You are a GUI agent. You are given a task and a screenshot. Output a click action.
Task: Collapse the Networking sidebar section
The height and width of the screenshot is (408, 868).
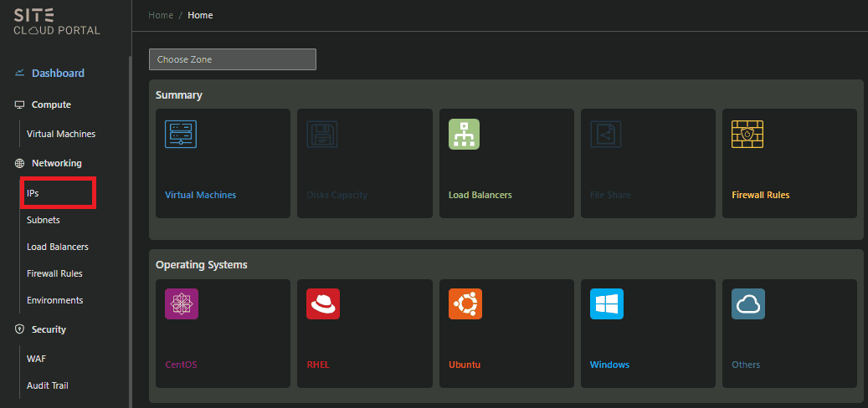coord(56,163)
